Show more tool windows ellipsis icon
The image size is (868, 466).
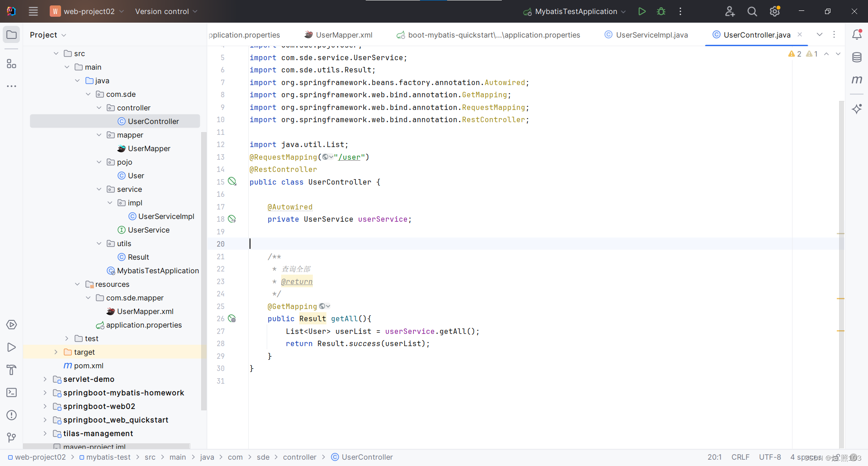coord(12,86)
